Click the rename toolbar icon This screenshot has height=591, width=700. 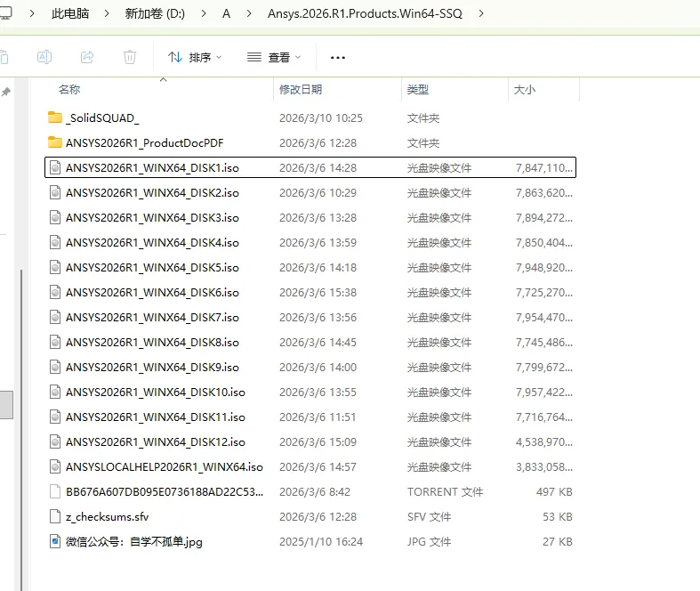tap(44, 57)
